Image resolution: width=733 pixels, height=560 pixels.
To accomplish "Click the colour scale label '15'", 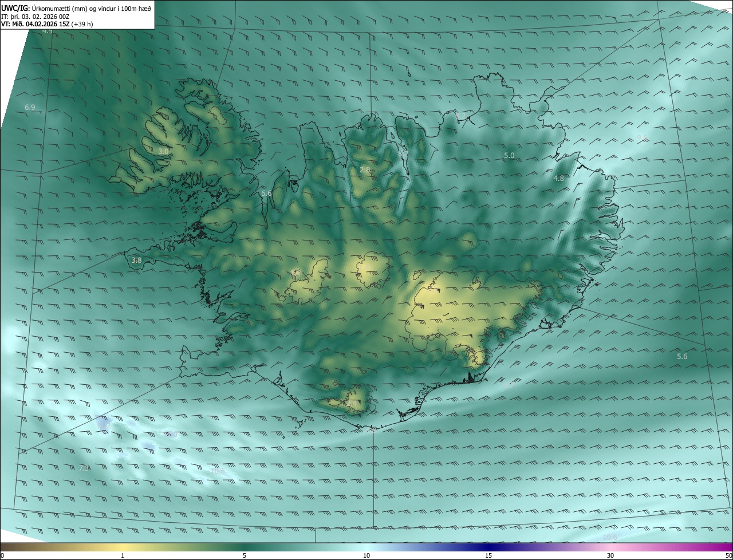I will (x=488, y=555).
